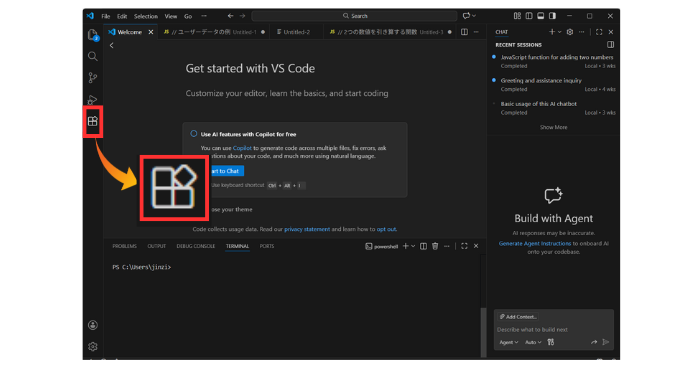Click Add Context button
Image resolution: width=698 pixels, height=365 pixels.
click(x=518, y=317)
